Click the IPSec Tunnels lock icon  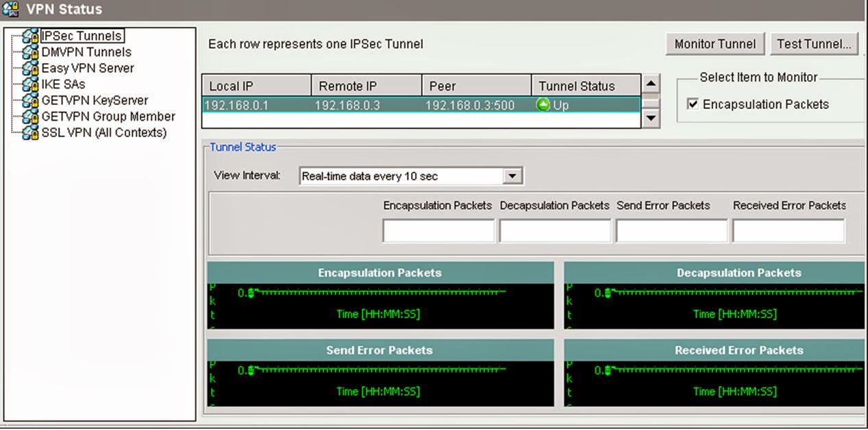[x=30, y=36]
